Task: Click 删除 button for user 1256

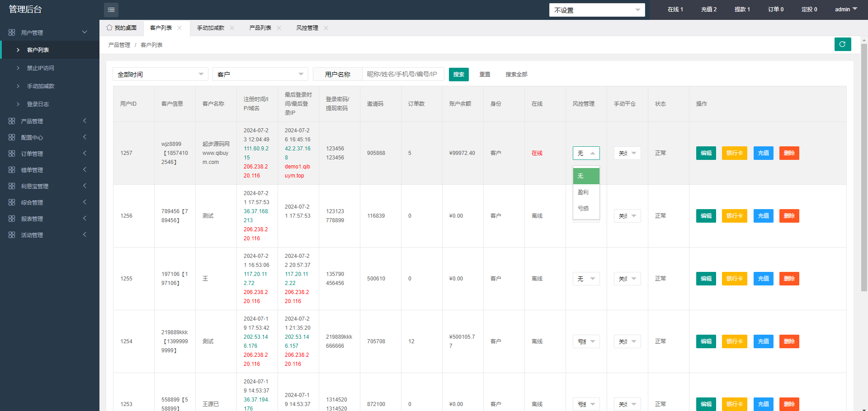Action: click(x=789, y=216)
